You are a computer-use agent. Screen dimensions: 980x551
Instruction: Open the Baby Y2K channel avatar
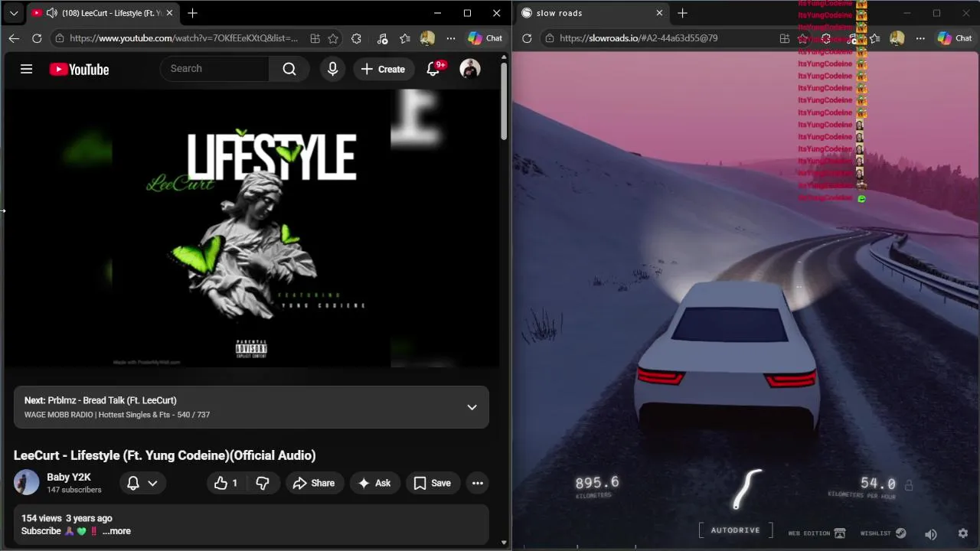point(26,483)
